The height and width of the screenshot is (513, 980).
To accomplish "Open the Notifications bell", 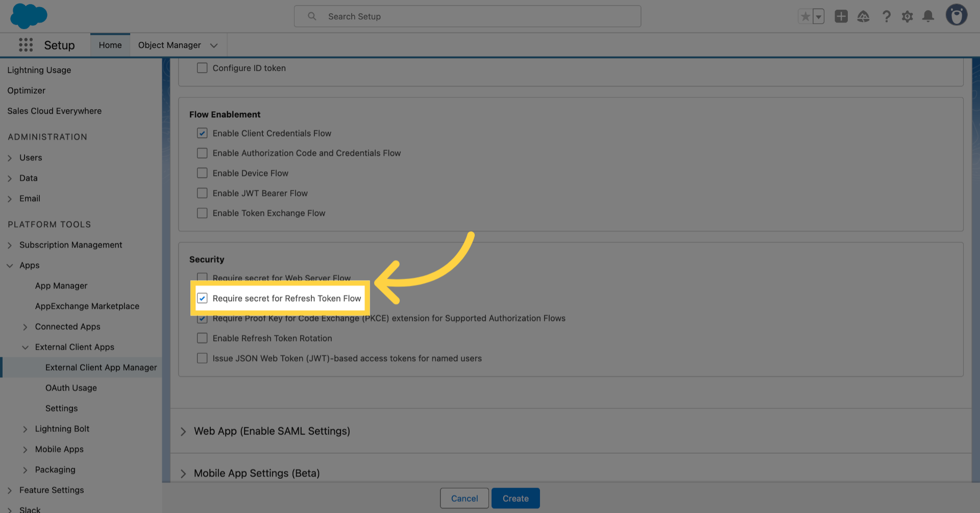I will [928, 16].
